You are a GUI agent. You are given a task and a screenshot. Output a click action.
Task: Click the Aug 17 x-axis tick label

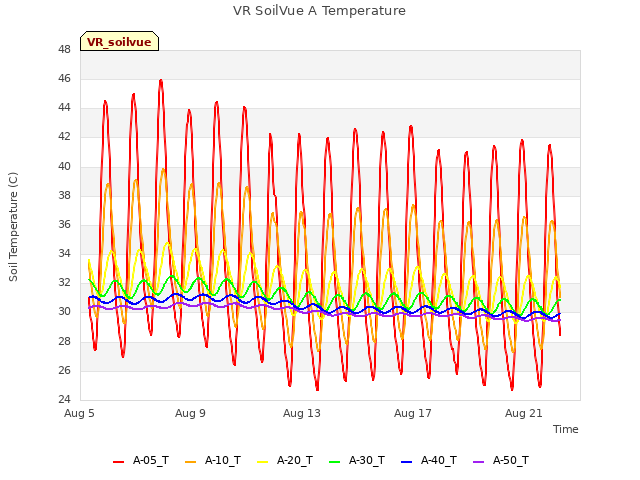pos(413,413)
